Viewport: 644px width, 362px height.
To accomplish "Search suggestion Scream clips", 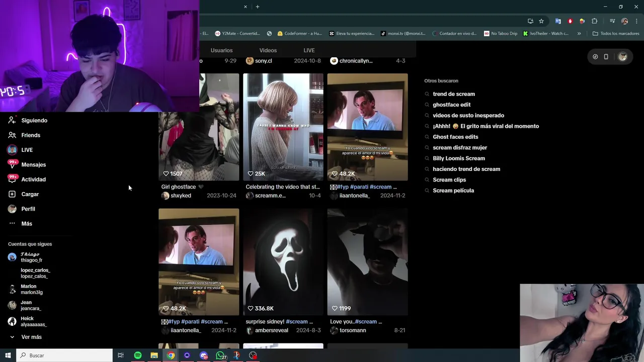I will pos(449,180).
